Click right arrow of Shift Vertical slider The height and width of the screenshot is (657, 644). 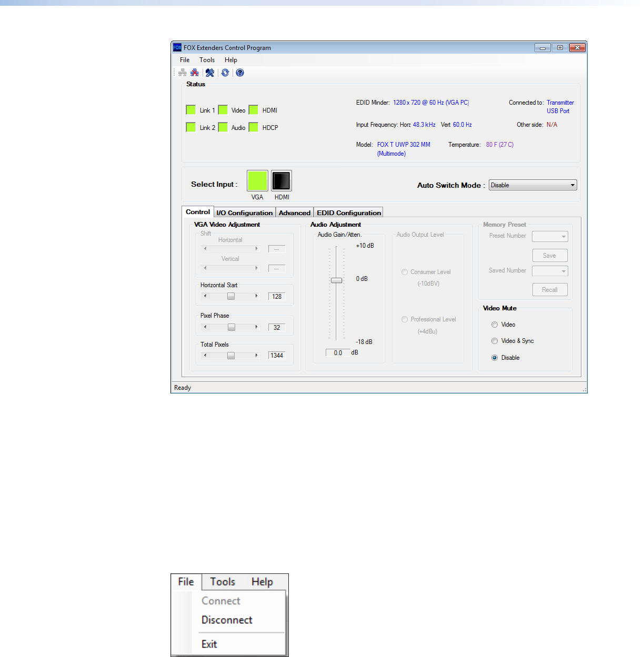click(257, 268)
